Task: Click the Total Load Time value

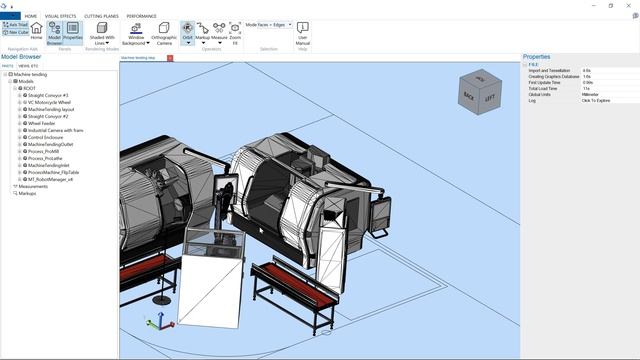Action: [x=586, y=89]
